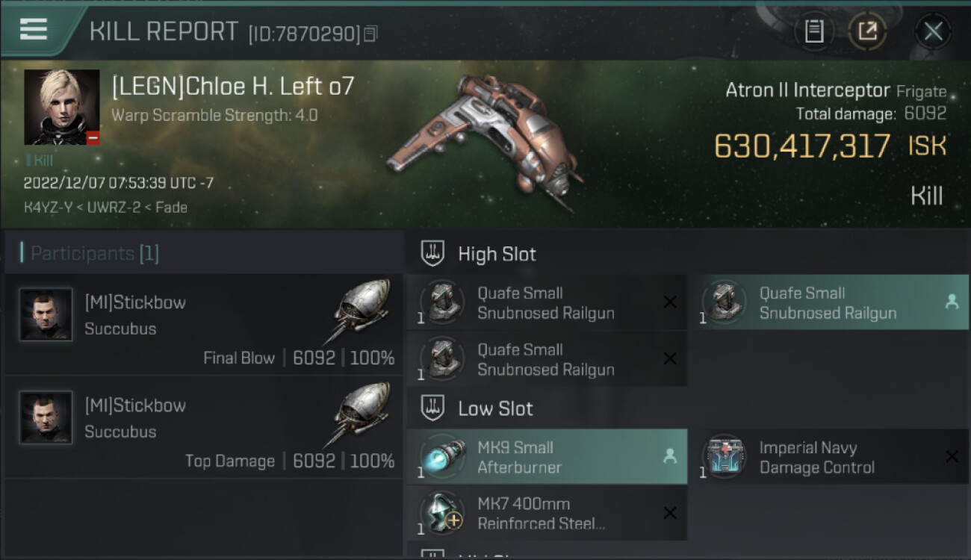Screen dimensions: 971x560
Task: Select first Quafe Small Snubnosed Railgun entry
Action: pyautogui.click(x=547, y=302)
